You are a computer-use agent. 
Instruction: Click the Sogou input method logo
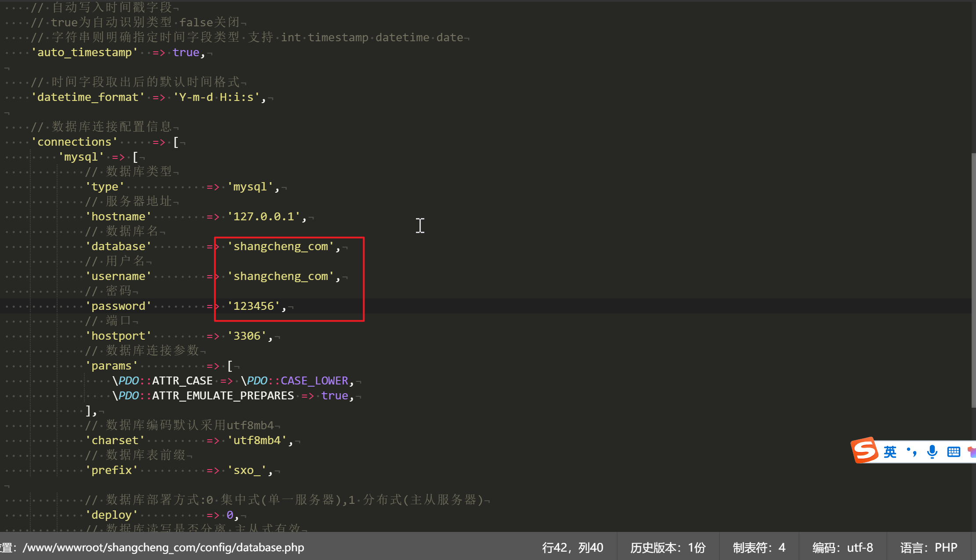[864, 450]
